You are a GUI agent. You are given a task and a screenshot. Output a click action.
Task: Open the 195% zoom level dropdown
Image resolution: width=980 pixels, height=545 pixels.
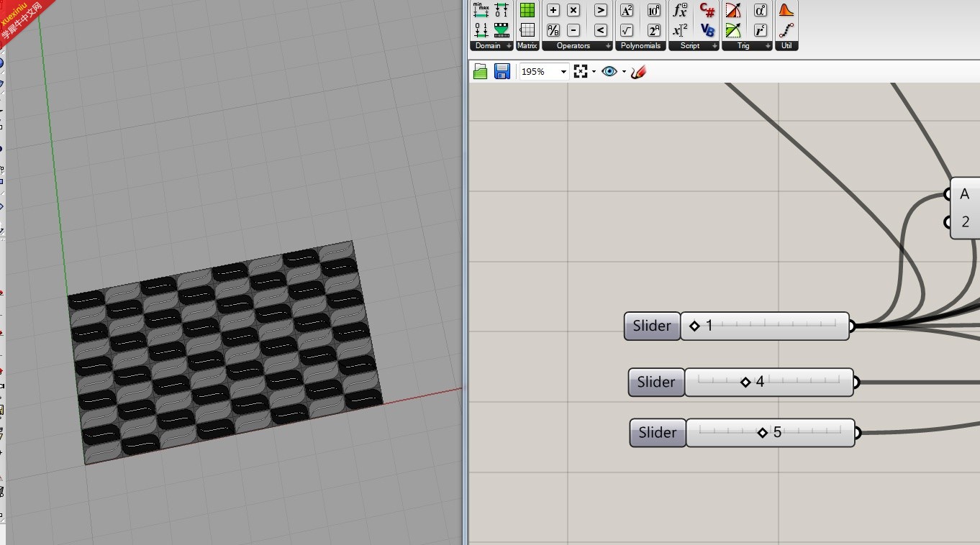563,72
